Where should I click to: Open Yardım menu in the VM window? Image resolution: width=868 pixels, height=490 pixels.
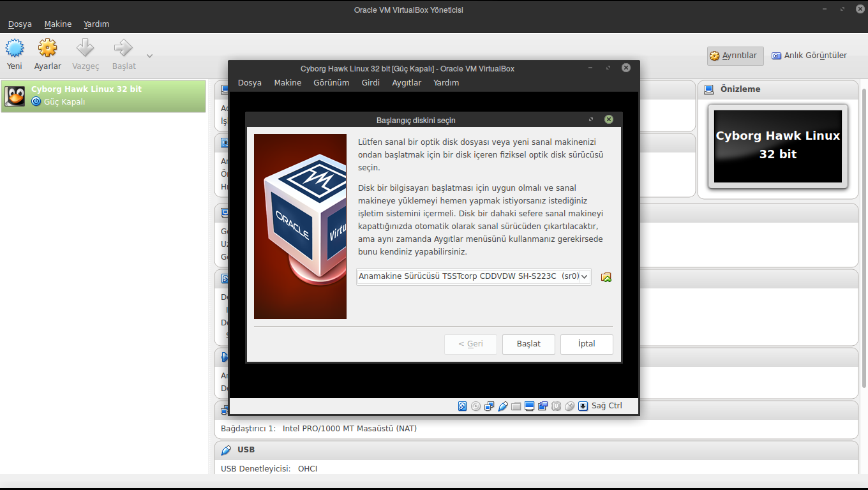pos(446,83)
